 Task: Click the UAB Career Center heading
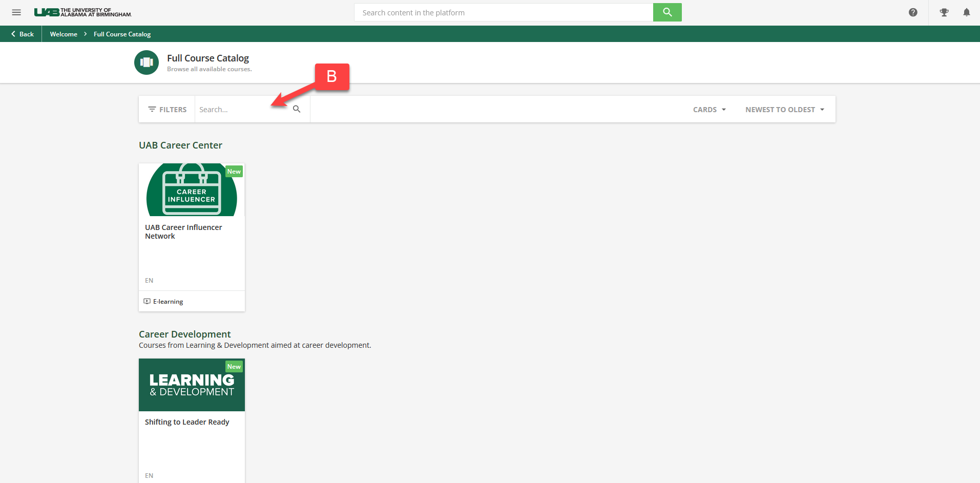pyautogui.click(x=180, y=145)
